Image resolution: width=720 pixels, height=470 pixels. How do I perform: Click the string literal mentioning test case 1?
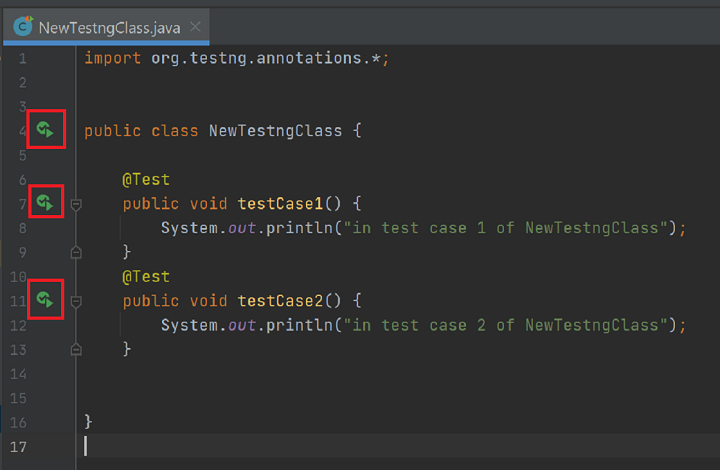coord(508,228)
